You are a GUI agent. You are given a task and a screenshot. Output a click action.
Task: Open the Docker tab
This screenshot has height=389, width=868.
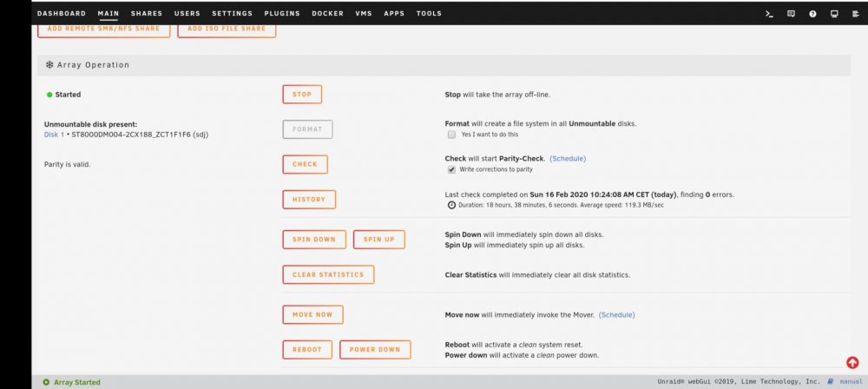tap(328, 13)
